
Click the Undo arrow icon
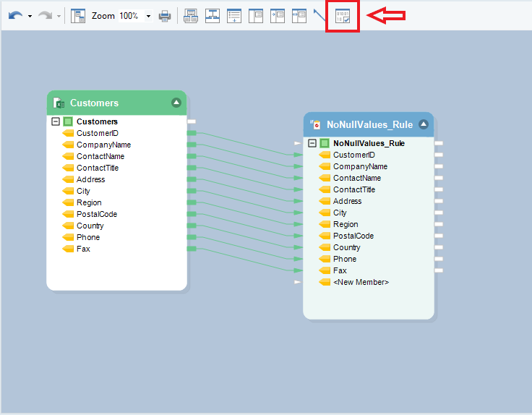15,15
